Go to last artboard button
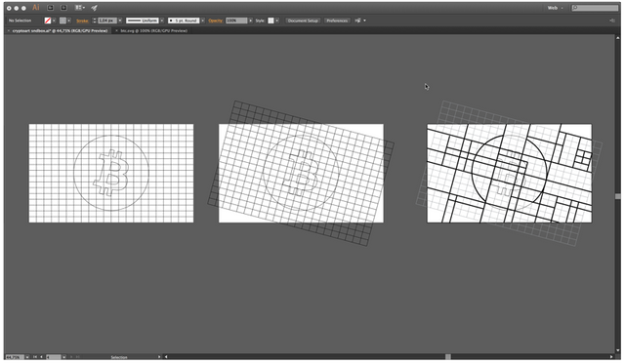Image resolution: width=625 pixels, height=364 pixels. pos(78,357)
